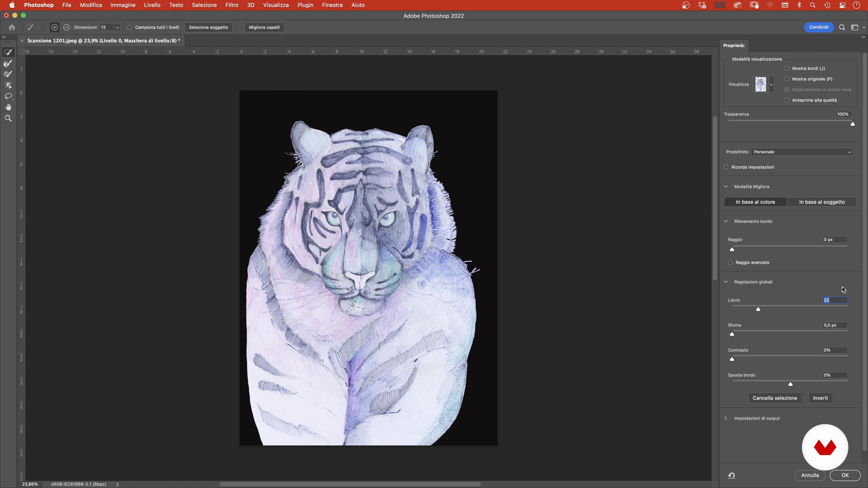The image size is (868, 488).
Task: Click the Inverti button
Action: 820,398
